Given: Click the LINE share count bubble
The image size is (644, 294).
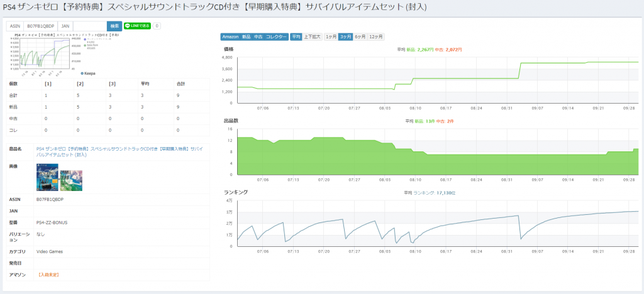Looking at the screenshot, I should tap(157, 26).
